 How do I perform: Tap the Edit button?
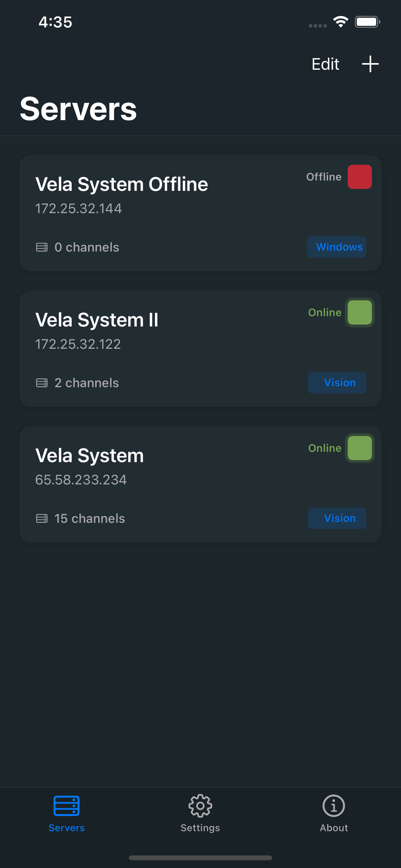325,64
